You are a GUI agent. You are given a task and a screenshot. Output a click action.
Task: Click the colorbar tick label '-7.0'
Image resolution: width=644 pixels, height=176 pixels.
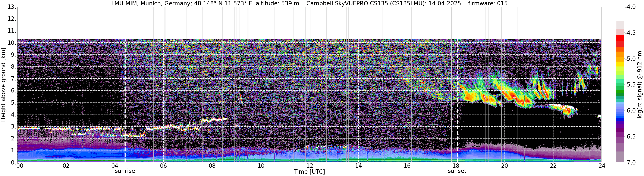(630, 163)
